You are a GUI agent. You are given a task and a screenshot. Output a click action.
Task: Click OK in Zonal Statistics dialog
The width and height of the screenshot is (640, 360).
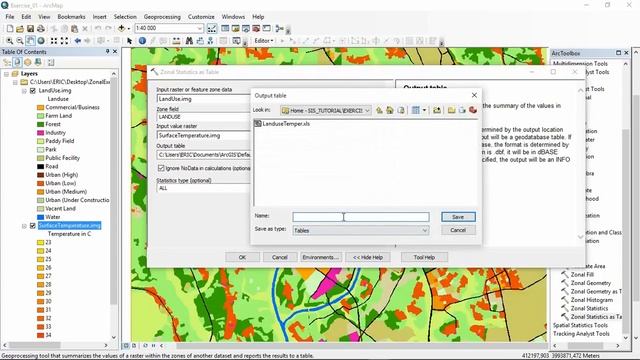point(242,258)
